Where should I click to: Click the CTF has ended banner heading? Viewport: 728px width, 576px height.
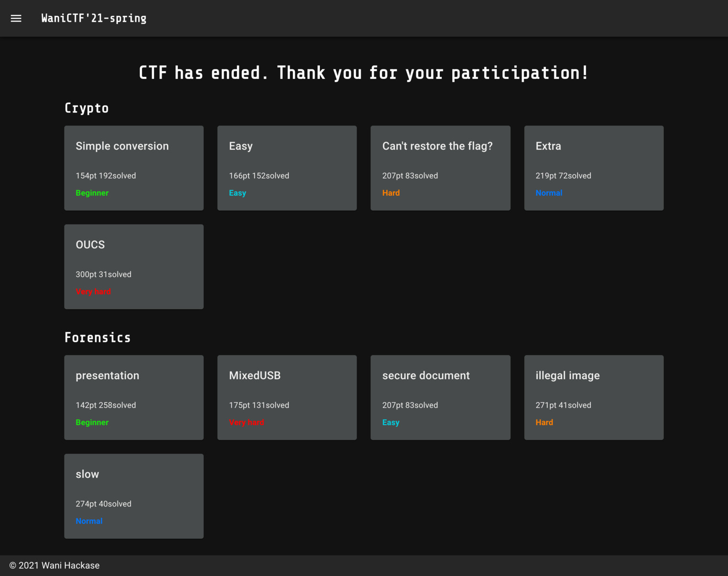(x=363, y=73)
